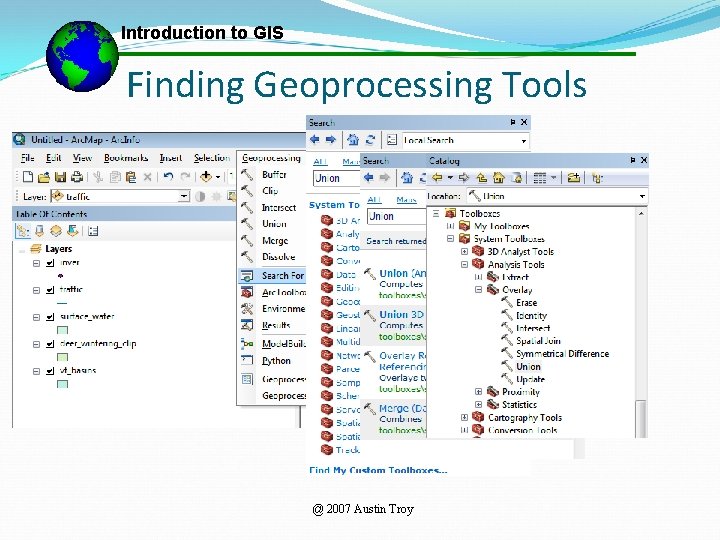Expand the Proximity toolset
This screenshot has width=720, height=540.
click(478, 392)
